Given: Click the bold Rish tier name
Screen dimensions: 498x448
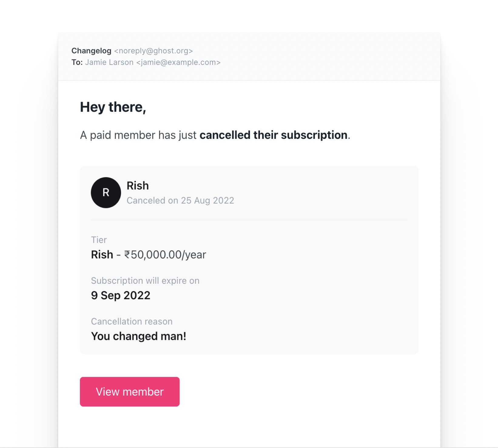Looking at the screenshot, I should tap(102, 255).
